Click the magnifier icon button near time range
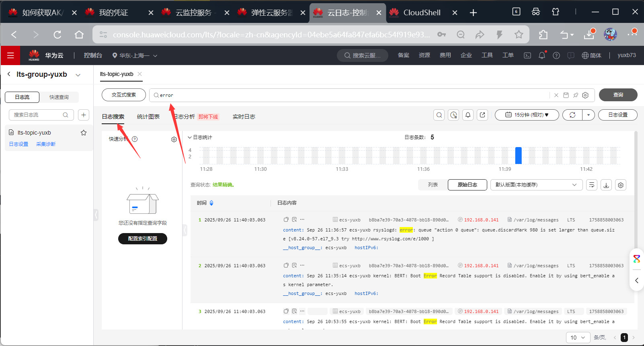Image resolution: width=644 pixels, height=346 pixels. coord(439,115)
